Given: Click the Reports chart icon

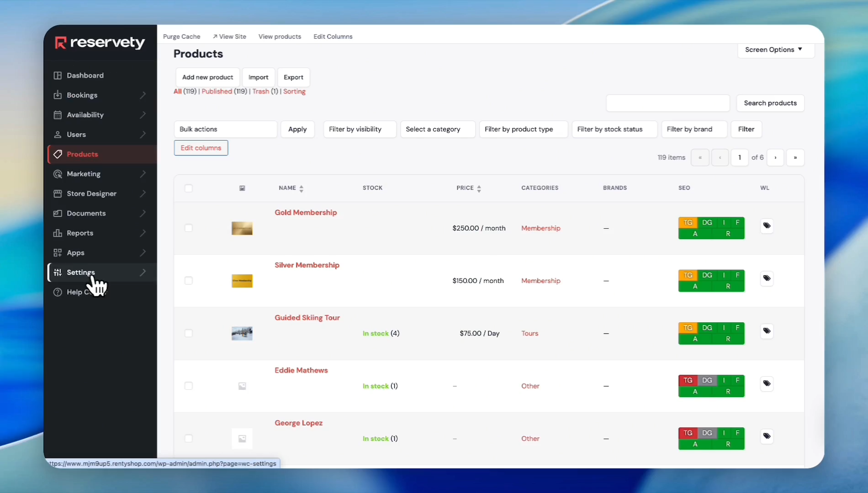Looking at the screenshot, I should click(x=58, y=233).
